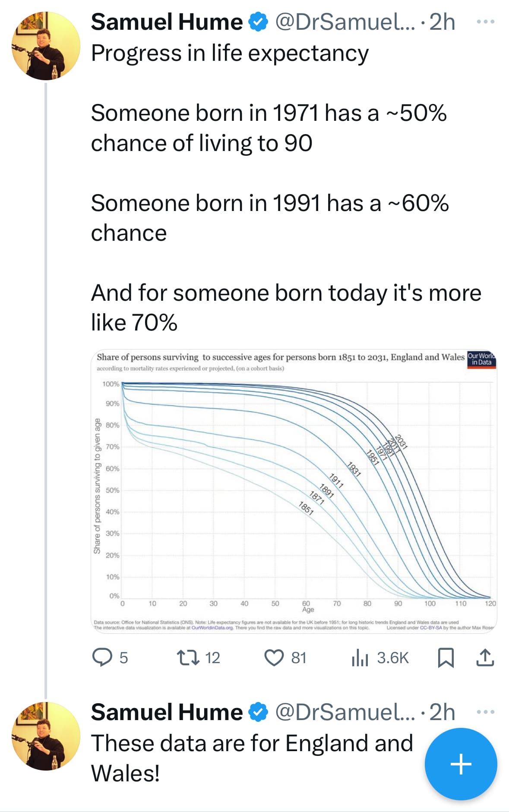The height and width of the screenshot is (812, 509).
Task: Open the 'These data are for England' reply
Action: pos(252,758)
